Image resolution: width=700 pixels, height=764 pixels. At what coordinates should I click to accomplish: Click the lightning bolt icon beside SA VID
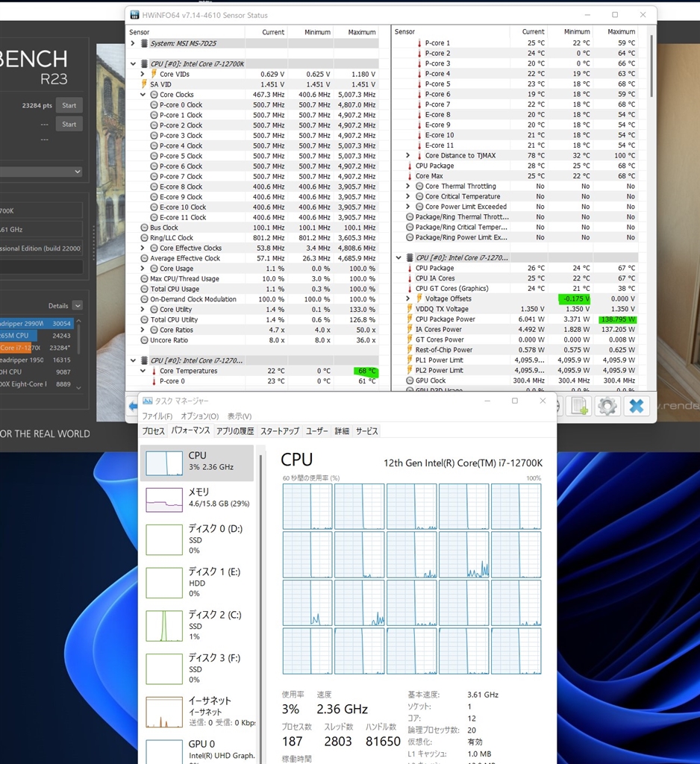pyautogui.click(x=144, y=84)
